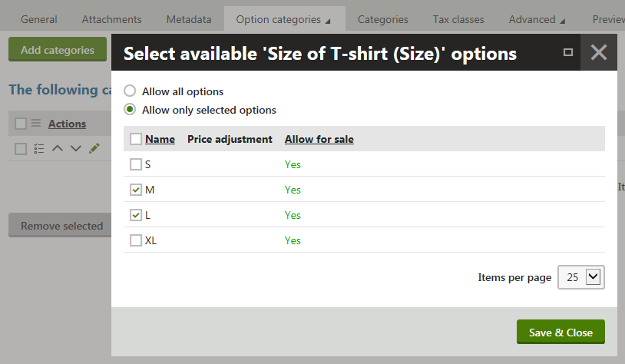
Task: Expand the Advanced tab arrow
Action: [562, 22]
